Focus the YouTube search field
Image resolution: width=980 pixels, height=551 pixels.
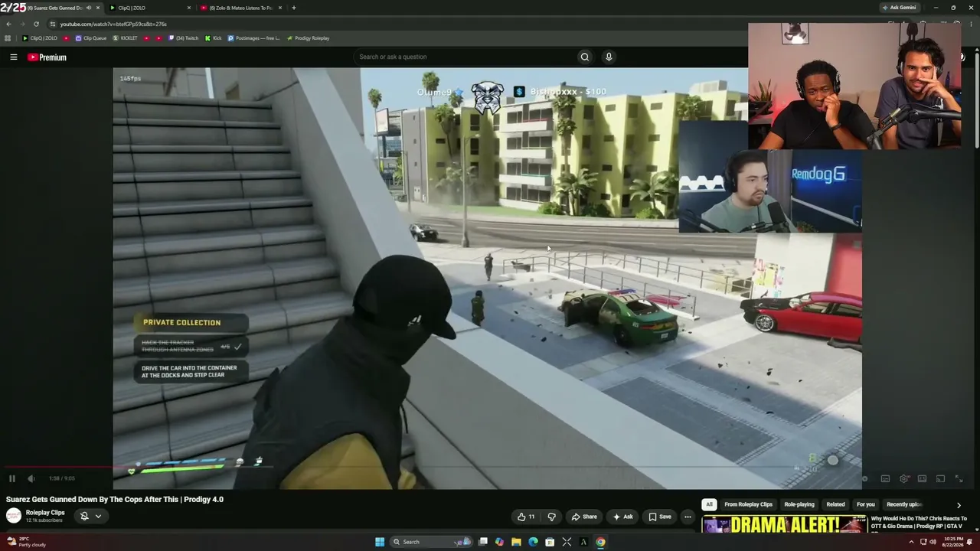pyautogui.click(x=465, y=57)
